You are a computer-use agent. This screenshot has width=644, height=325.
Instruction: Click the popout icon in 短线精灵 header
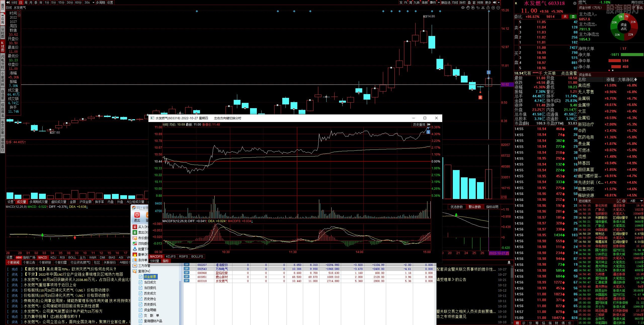pyautogui.click(x=619, y=201)
